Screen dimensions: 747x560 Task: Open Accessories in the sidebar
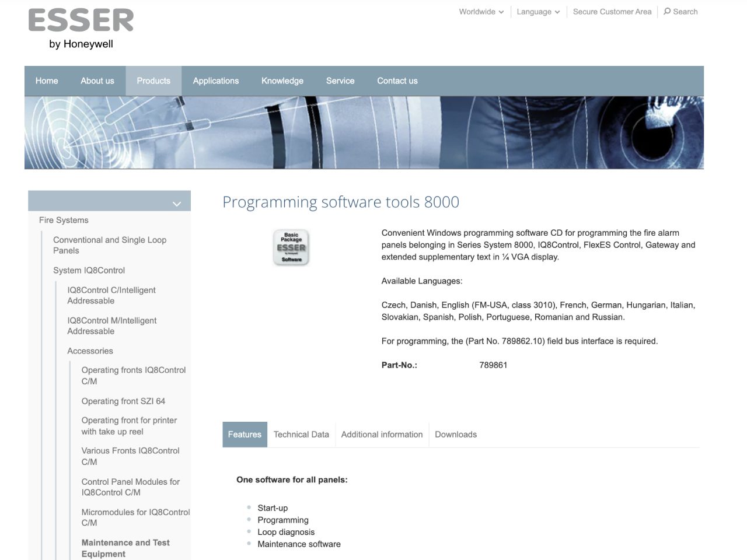pyautogui.click(x=90, y=351)
